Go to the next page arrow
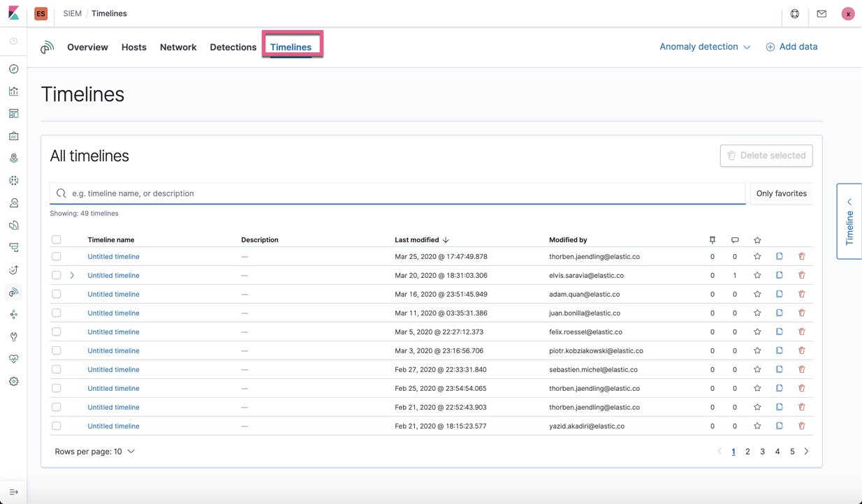Image resolution: width=862 pixels, height=504 pixels. 806,452
